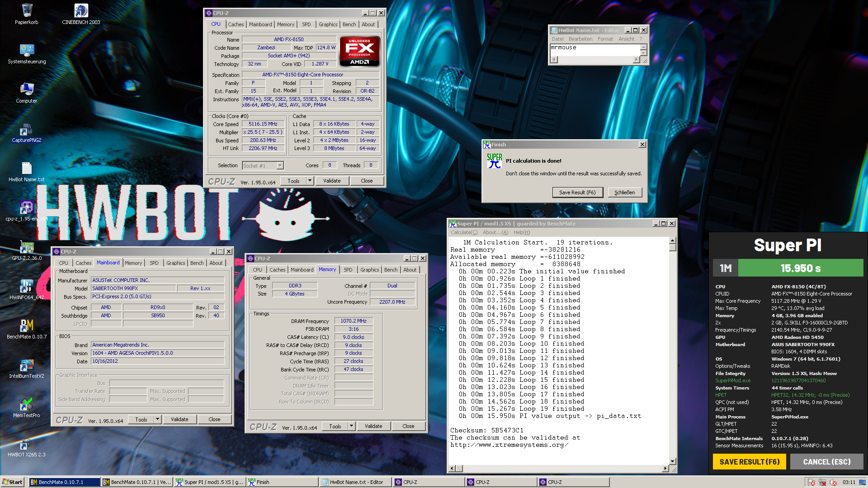Open the Bearbeiten menu in Notepad
This screenshot has height=488, width=868.
tap(580, 39)
